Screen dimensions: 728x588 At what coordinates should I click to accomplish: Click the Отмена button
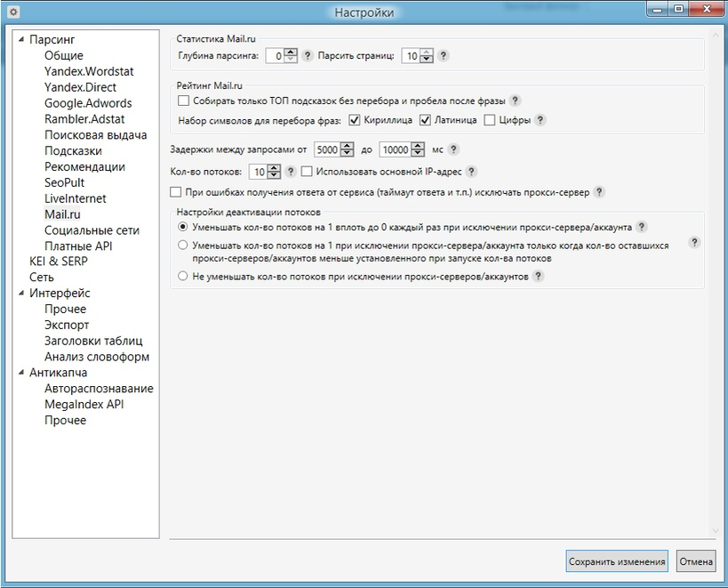tap(696, 561)
